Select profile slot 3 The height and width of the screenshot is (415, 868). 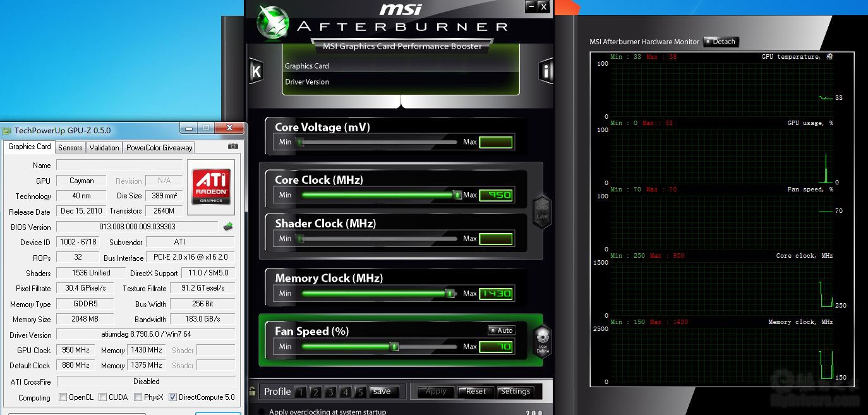point(330,392)
